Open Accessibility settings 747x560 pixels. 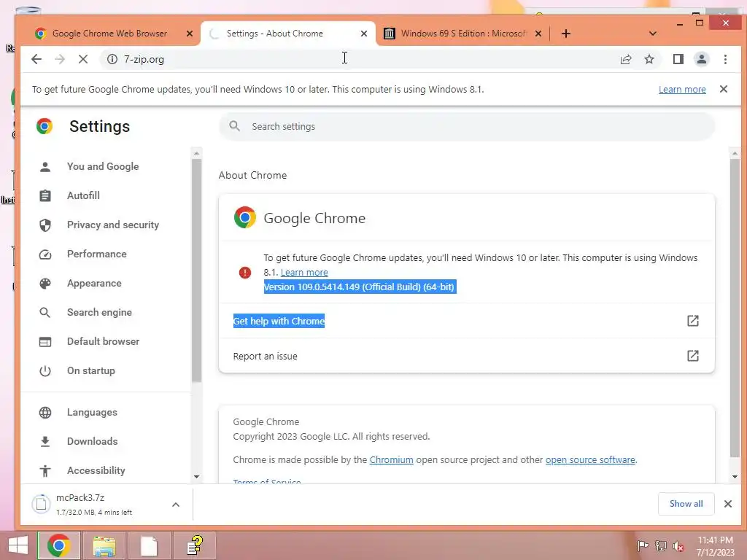[x=96, y=470]
